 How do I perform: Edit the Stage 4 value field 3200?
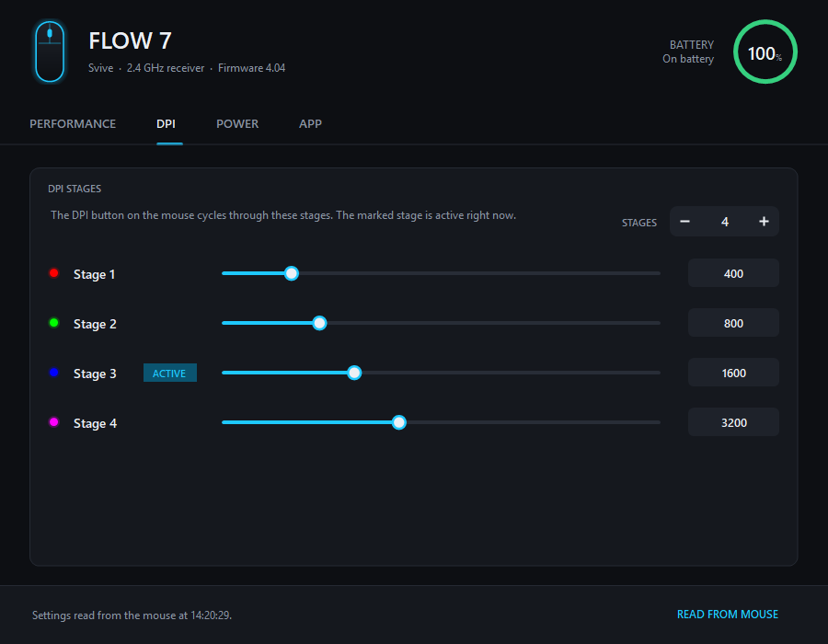point(733,422)
